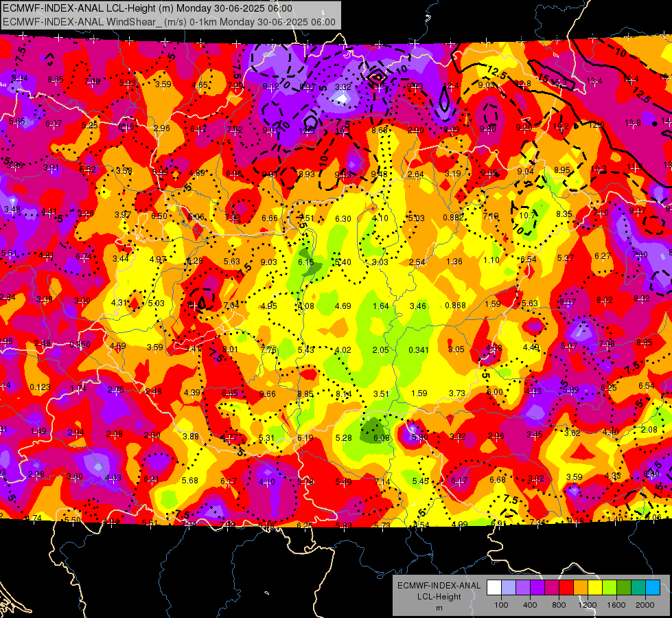
Task: Click the wind shear value 9.66
Action: tap(268, 393)
